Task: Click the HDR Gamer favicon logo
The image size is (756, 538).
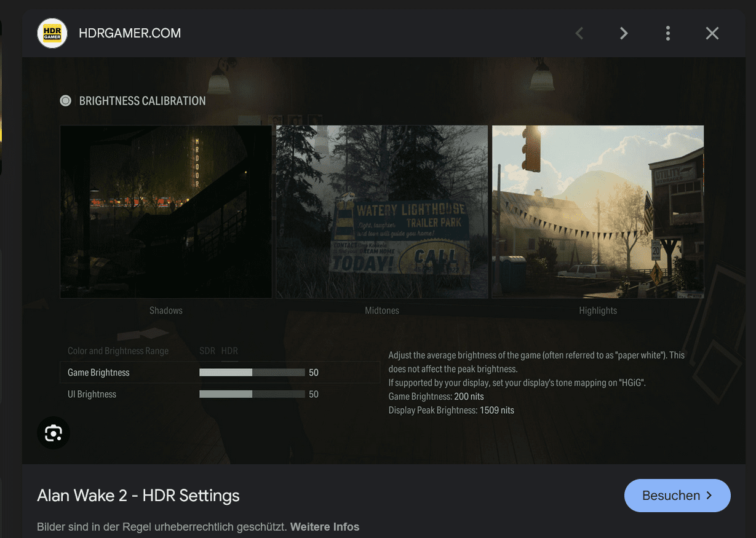Action: (x=52, y=33)
